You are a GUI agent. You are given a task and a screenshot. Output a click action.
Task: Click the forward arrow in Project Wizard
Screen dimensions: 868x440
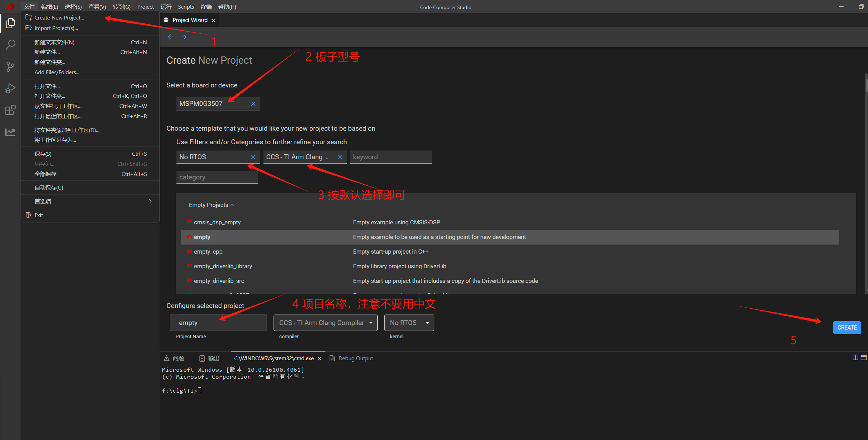[184, 37]
